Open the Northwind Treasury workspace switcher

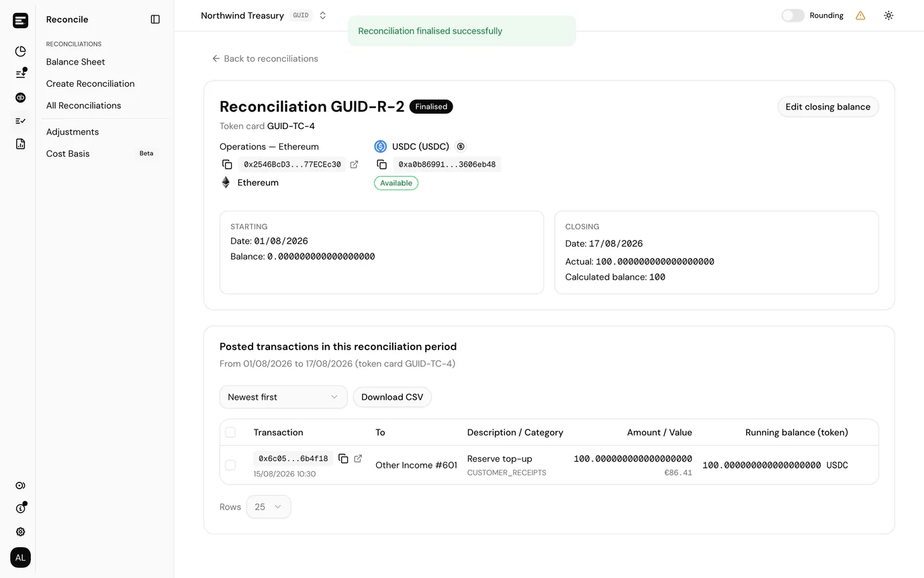click(264, 15)
